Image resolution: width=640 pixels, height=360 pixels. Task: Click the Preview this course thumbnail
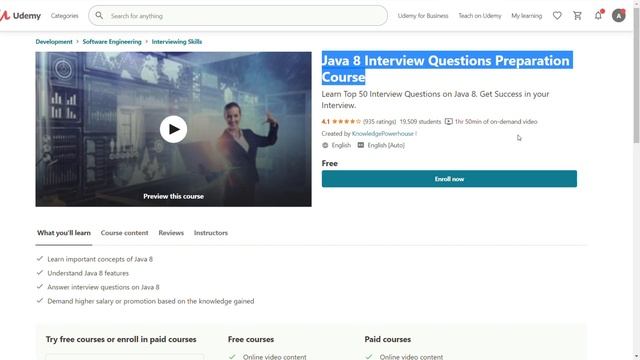pos(173,129)
